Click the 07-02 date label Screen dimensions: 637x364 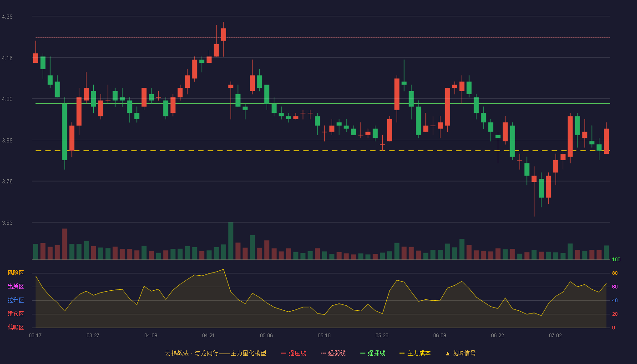(x=555, y=335)
